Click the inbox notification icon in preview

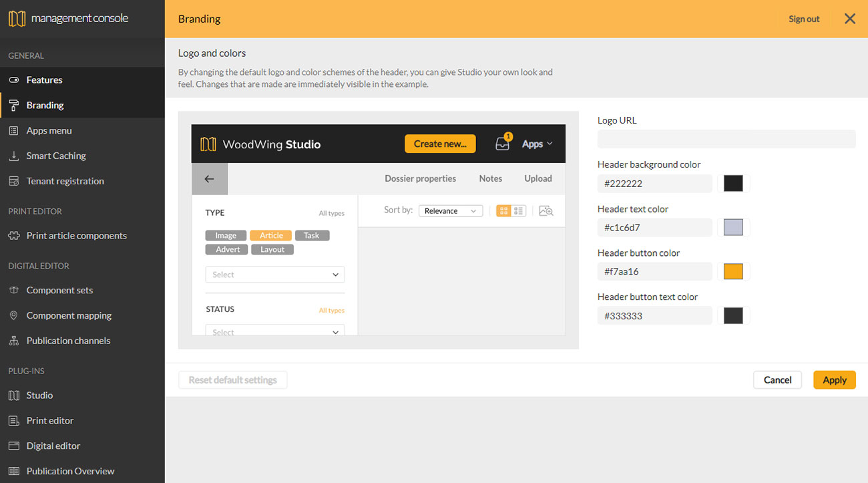pyautogui.click(x=503, y=143)
